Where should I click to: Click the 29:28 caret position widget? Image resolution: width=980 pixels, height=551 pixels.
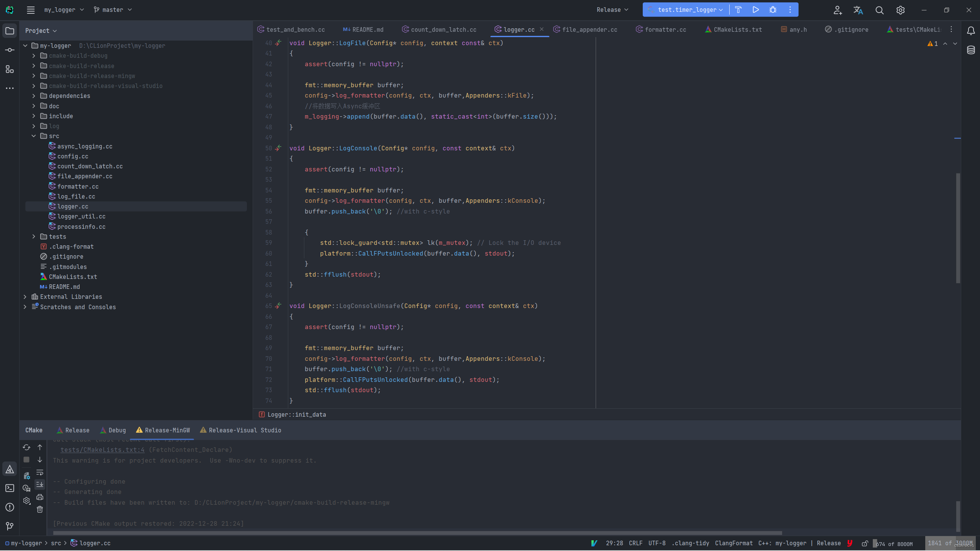point(614,544)
